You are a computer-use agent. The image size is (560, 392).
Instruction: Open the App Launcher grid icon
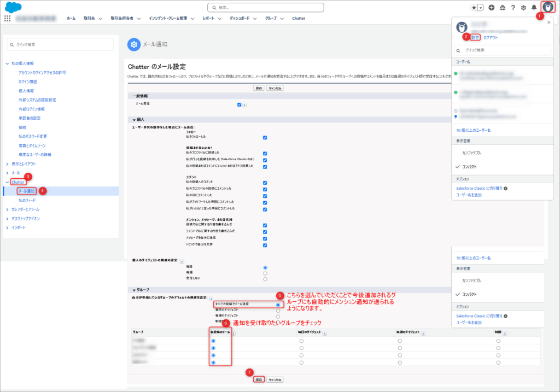pyautogui.click(x=7, y=18)
